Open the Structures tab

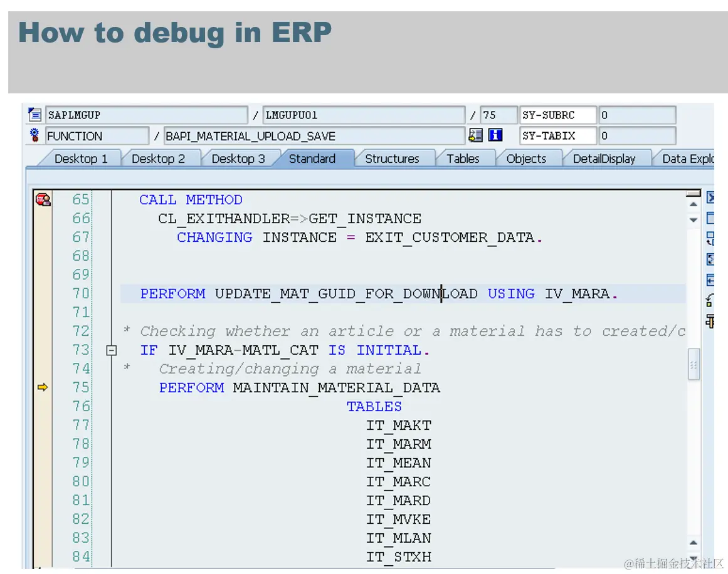pyautogui.click(x=392, y=159)
